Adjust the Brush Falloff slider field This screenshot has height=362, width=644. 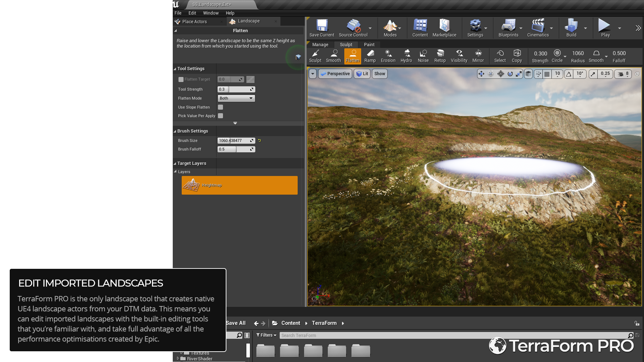pos(236,149)
